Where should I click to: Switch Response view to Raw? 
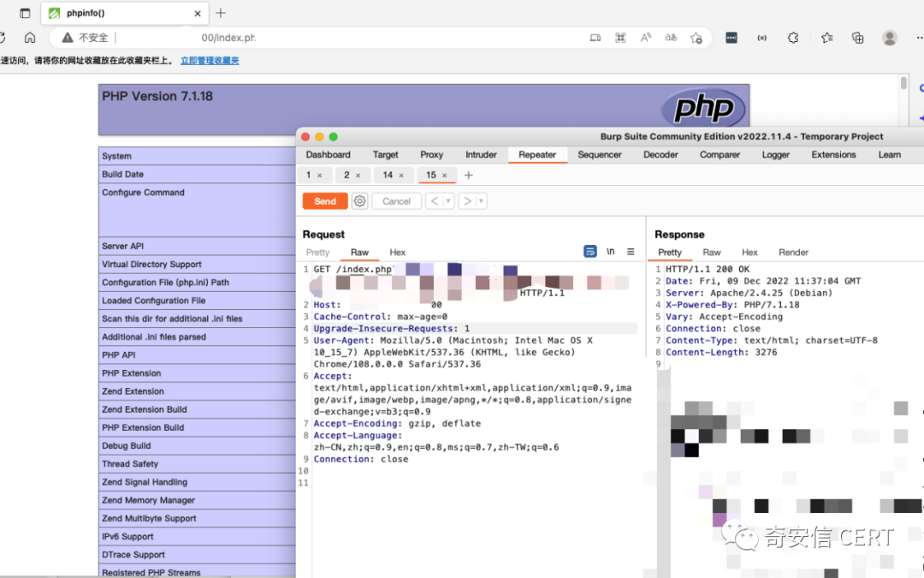[x=711, y=253]
